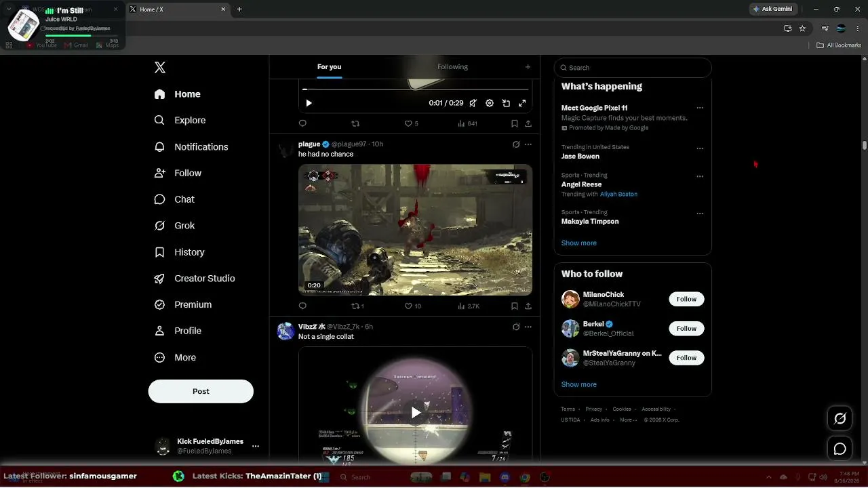The image size is (868, 488).
Task: Open the Follow page in sidebar
Action: click(x=178, y=173)
